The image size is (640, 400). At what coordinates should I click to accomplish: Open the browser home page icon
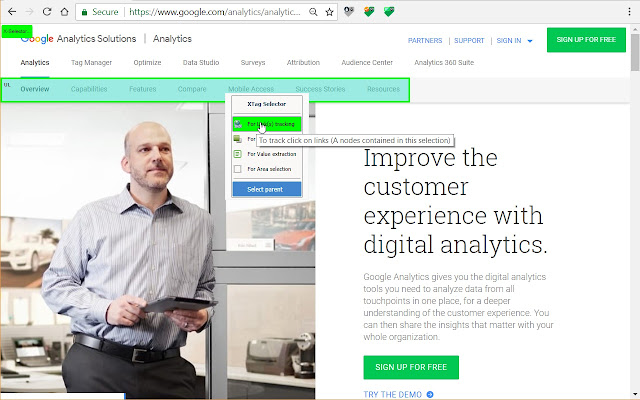(x=64, y=12)
